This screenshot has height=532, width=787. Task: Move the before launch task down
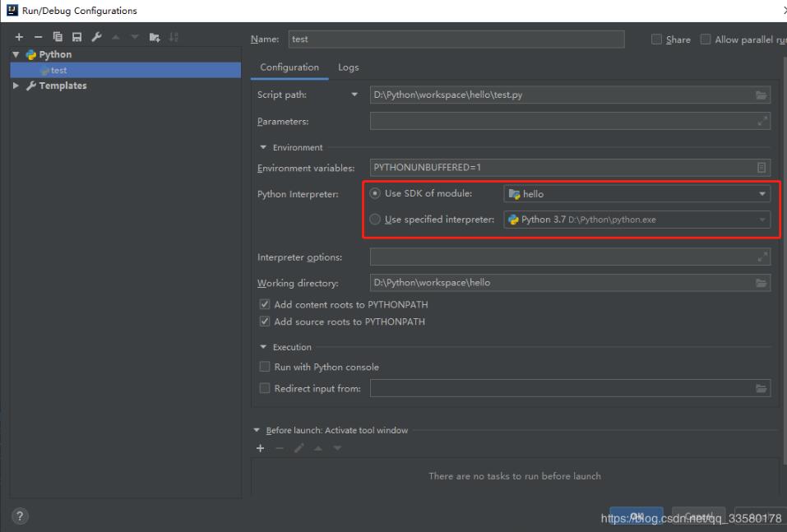point(337,448)
